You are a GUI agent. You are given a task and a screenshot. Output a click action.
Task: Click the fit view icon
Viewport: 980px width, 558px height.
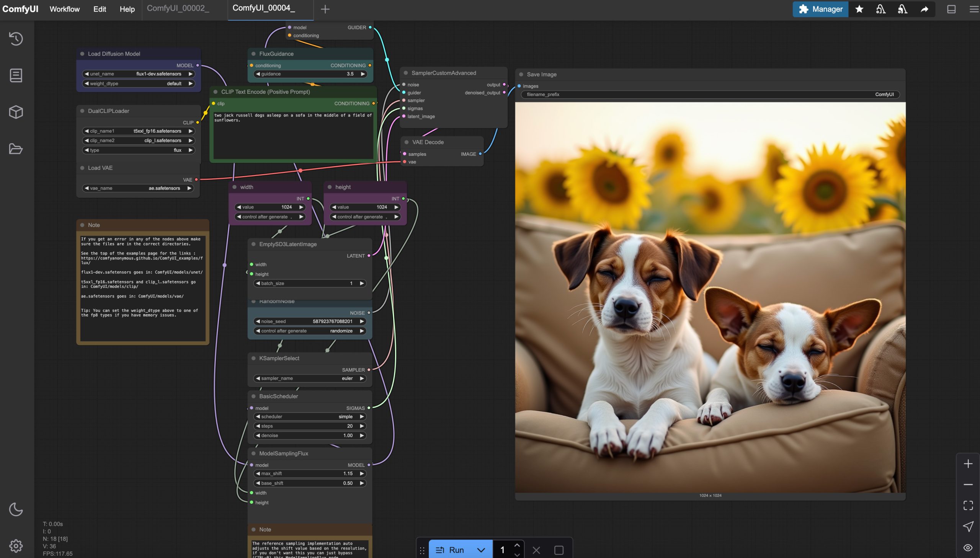click(x=968, y=506)
